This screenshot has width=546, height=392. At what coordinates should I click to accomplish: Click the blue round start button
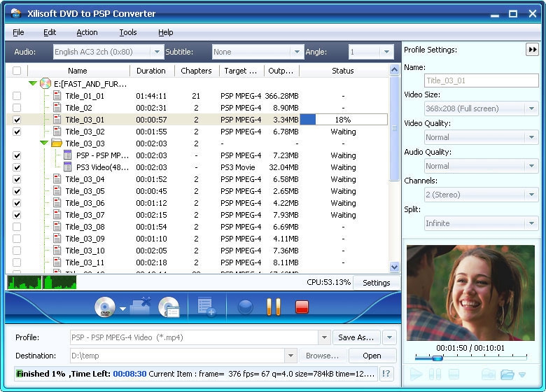click(x=246, y=307)
